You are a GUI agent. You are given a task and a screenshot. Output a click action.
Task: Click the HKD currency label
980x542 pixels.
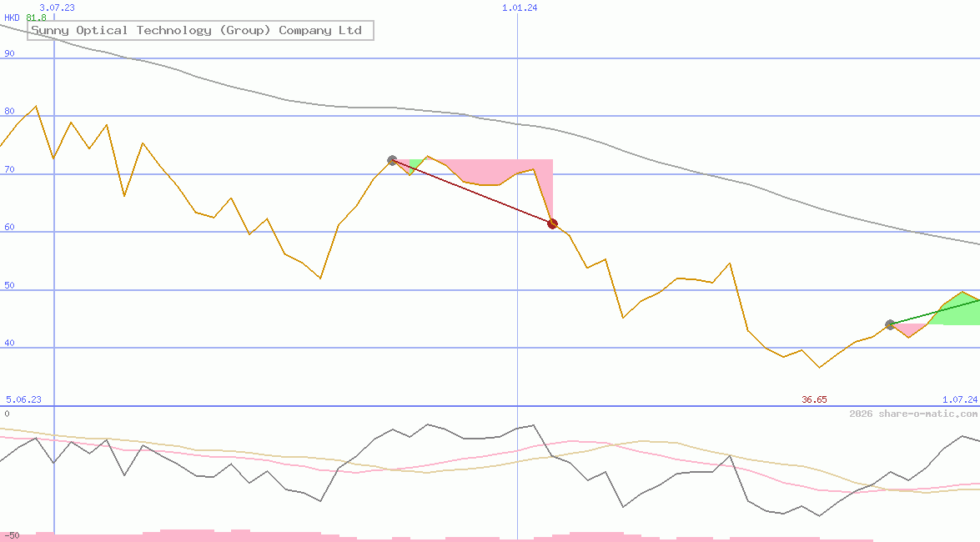12,18
